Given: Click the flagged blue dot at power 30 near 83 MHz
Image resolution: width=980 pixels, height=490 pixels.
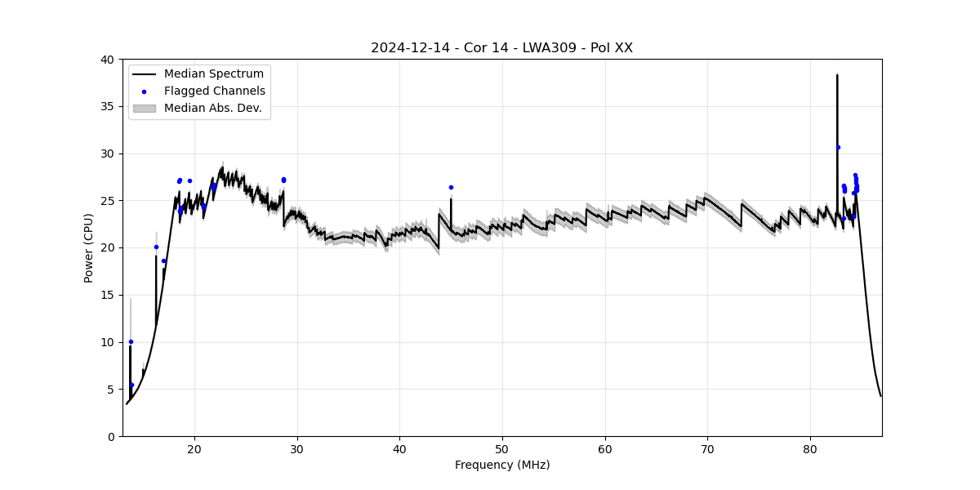Looking at the screenshot, I should [838, 147].
